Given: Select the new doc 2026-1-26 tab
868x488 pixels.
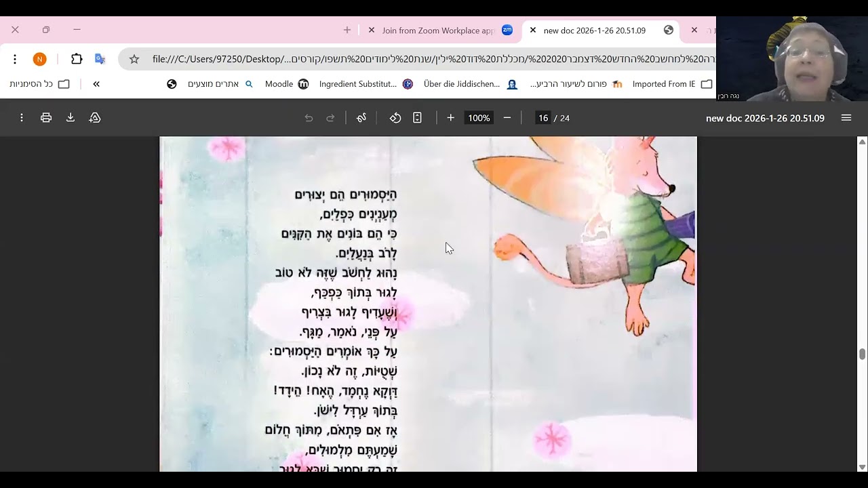Looking at the screenshot, I should click(x=595, y=30).
